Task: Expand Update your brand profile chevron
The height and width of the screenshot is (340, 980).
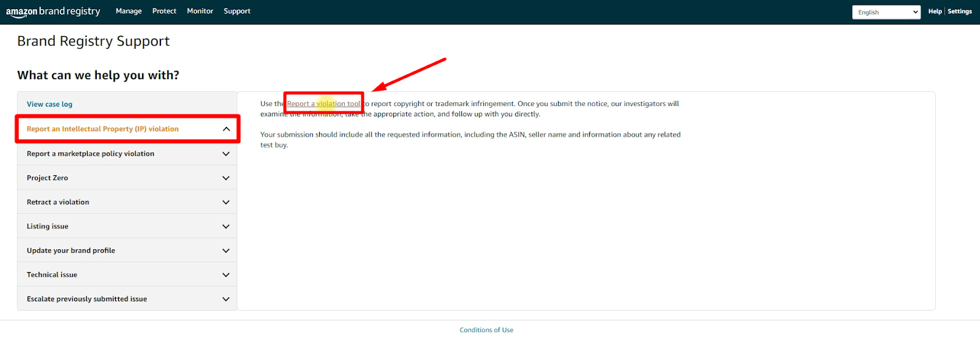Action: 226,251
